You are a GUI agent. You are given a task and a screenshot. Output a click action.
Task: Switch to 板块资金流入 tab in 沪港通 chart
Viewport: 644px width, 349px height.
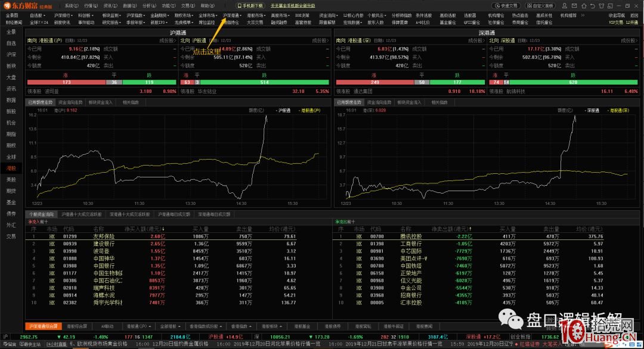pyautogui.click(x=101, y=102)
